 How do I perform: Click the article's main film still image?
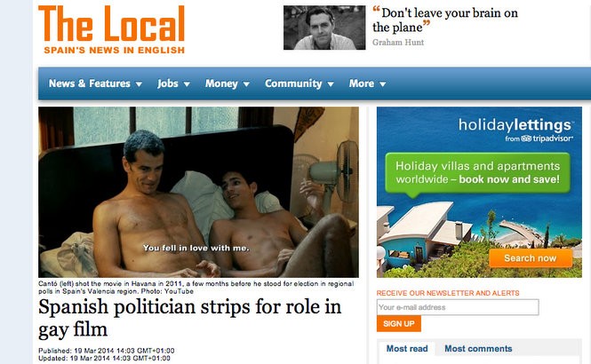pyautogui.click(x=198, y=192)
